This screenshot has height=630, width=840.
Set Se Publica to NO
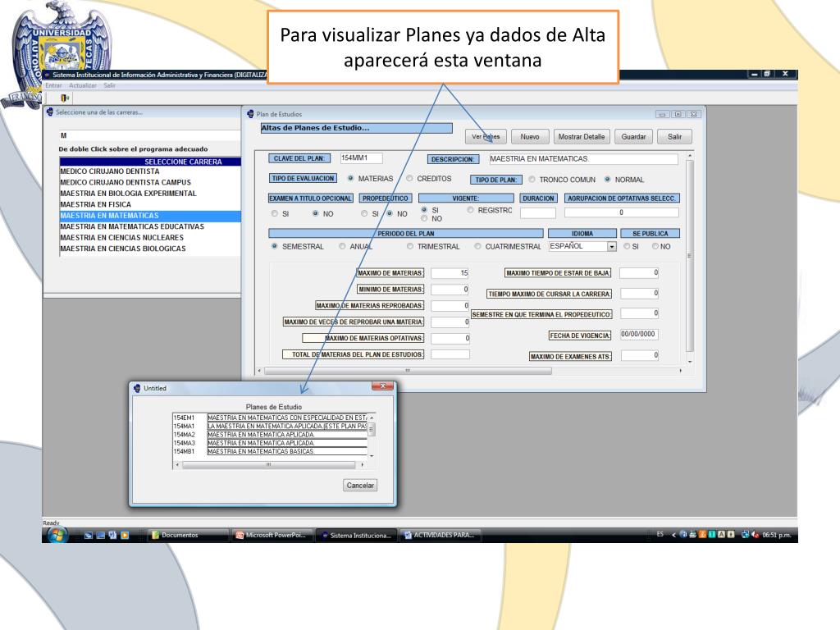coord(655,246)
